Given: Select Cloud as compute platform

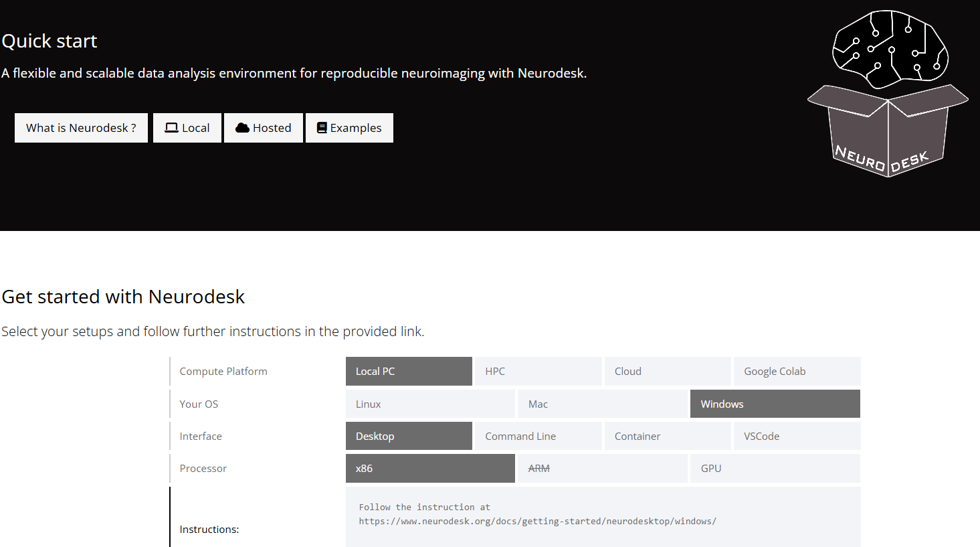Looking at the screenshot, I should (668, 371).
